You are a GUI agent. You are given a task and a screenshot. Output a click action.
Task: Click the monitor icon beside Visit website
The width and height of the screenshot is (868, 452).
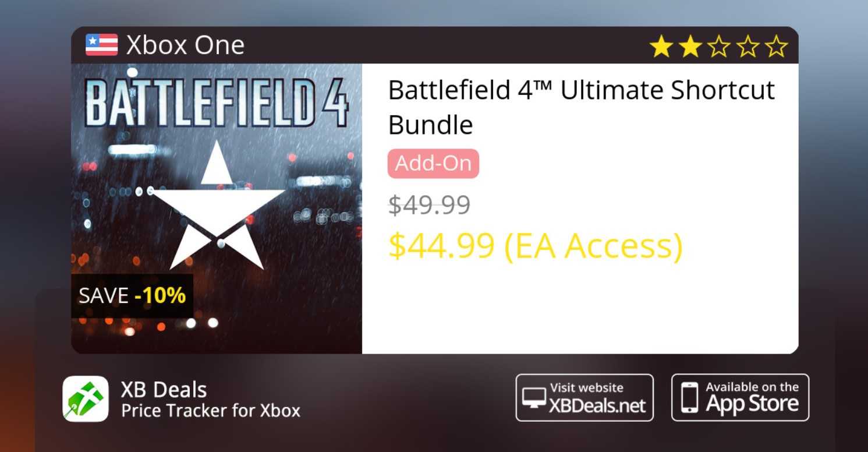click(534, 397)
